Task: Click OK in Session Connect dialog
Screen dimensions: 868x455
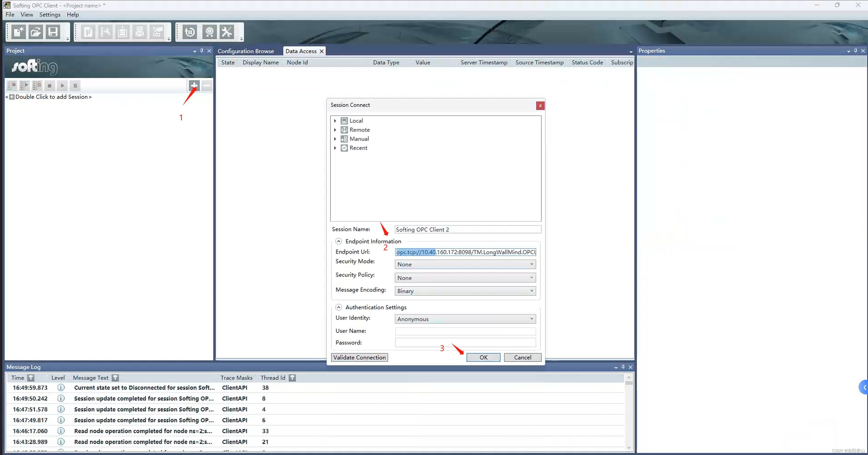Action: click(x=483, y=357)
